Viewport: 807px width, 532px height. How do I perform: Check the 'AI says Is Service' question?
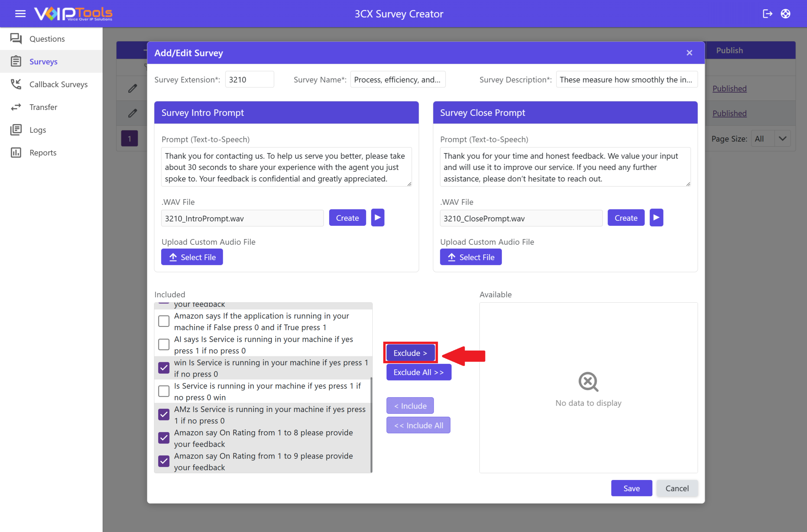pyautogui.click(x=164, y=344)
